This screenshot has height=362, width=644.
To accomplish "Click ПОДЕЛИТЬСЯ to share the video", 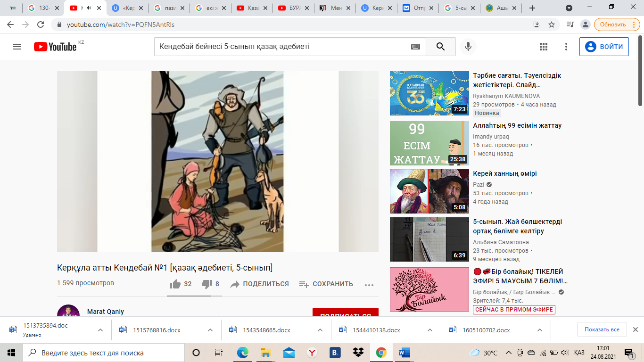I will [259, 284].
